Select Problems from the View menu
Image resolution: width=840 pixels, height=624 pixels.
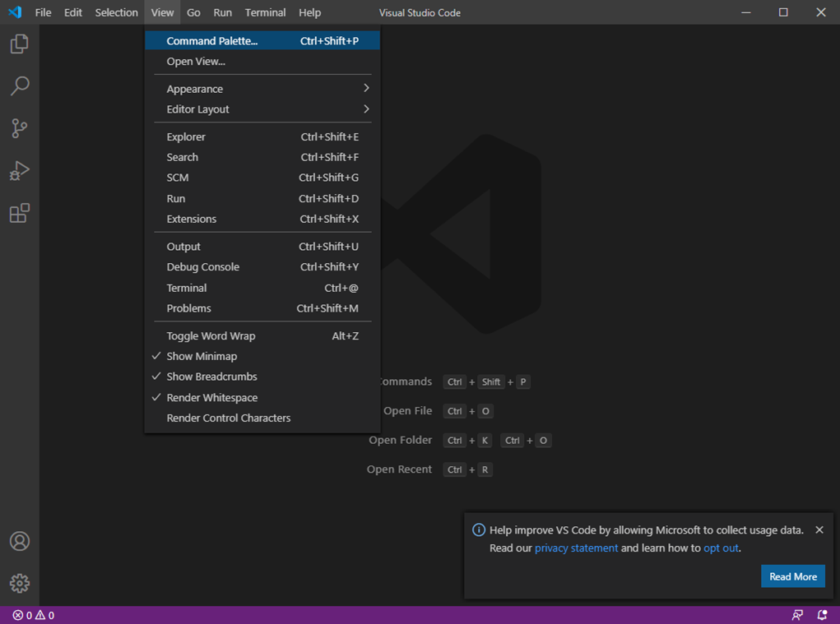coord(262,308)
